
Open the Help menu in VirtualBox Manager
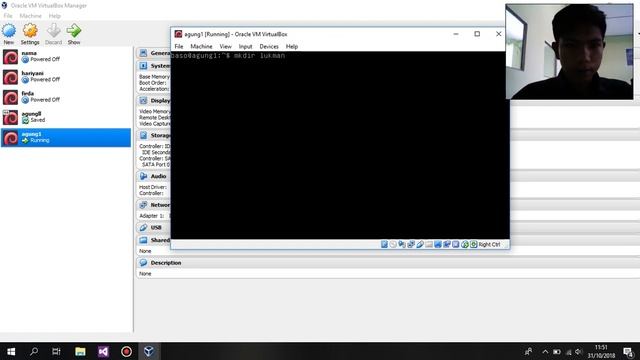(54, 16)
